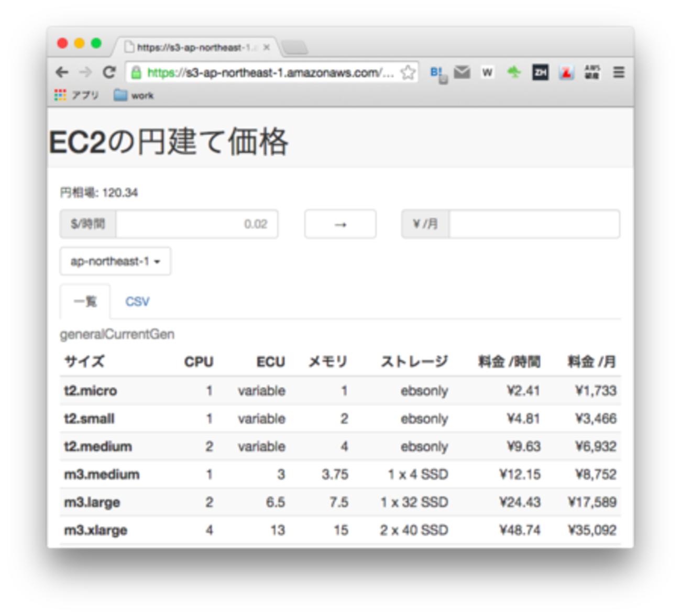
Task: Click the ebsonly cell in t2.micro row
Action: click(424, 391)
